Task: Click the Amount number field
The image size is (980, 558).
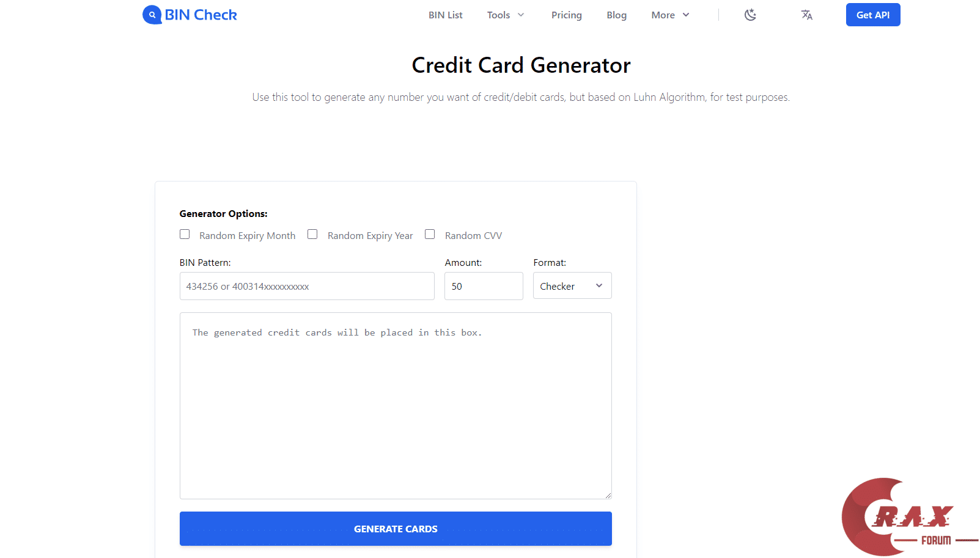Action: [x=484, y=286]
